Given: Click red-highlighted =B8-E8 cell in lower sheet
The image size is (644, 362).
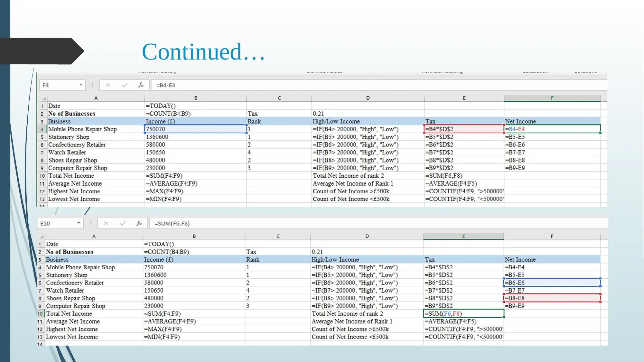Looking at the screenshot, I should click(552, 298).
